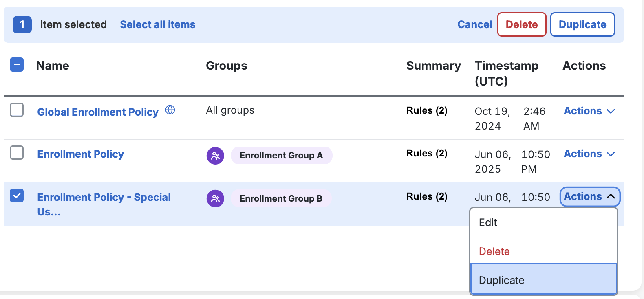Click the group icon beside Enrollment Group A
This screenshot has width=644, height=299.
(x=215, y=156)
